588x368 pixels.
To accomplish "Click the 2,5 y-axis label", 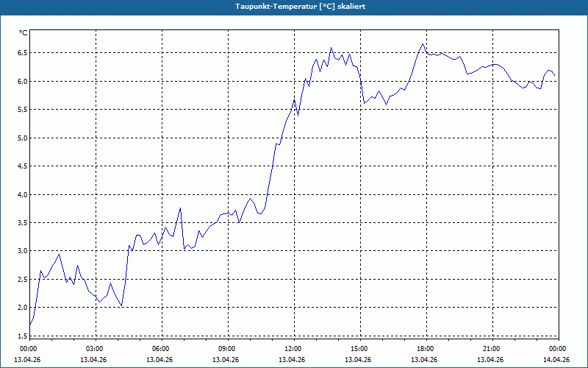I will pos(23,280).
